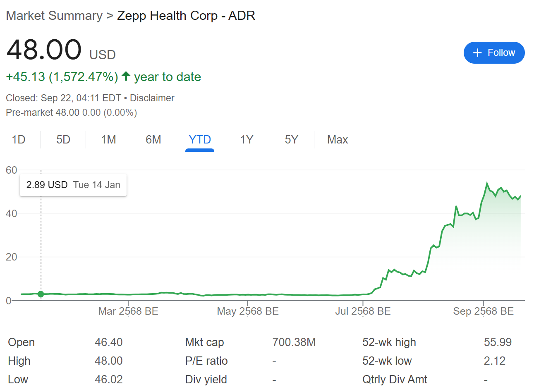
Task: Select the 6M chart range
Action: (153, 140)
